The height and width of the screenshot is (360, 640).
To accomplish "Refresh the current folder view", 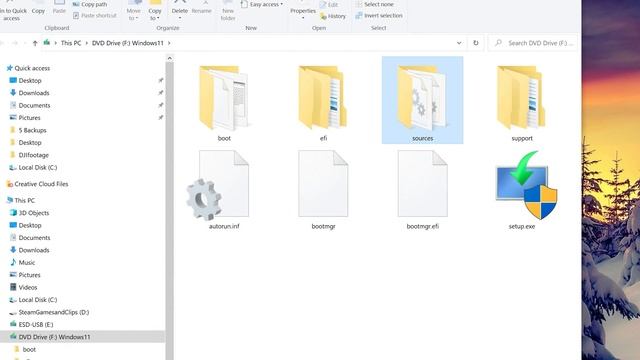I will (x=476, y=43).
